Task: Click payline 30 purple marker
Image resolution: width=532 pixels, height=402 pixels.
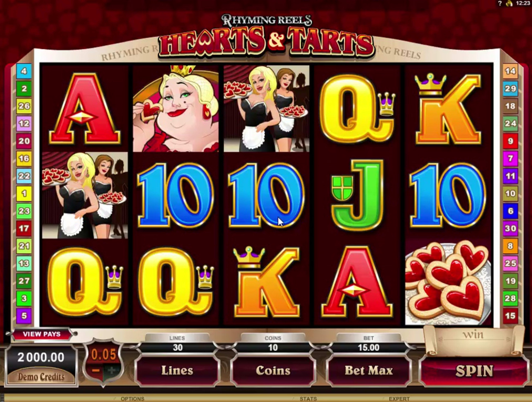Action: click(x=510, y=228)
